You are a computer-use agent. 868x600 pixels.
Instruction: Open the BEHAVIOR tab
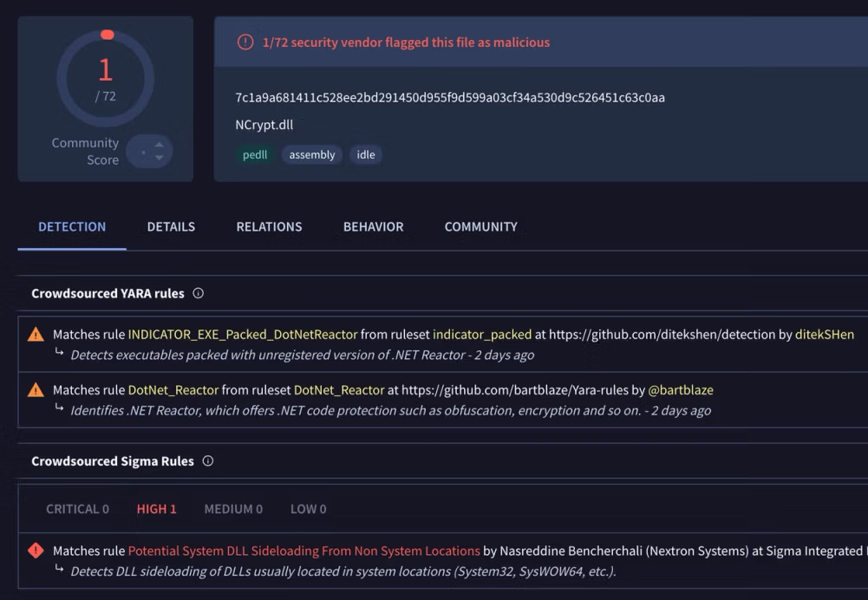click(x=373, y=227)
